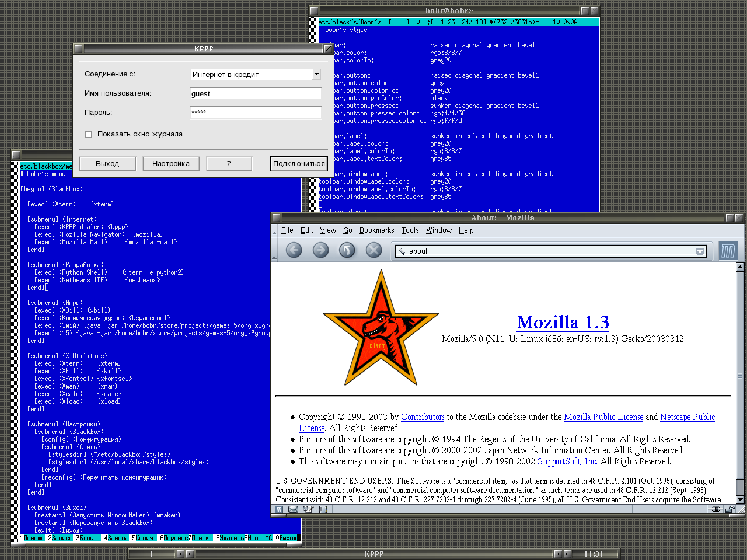Open the Tools menu in Mozilla
The image size is (747, 560).
[x=410, y=230]
